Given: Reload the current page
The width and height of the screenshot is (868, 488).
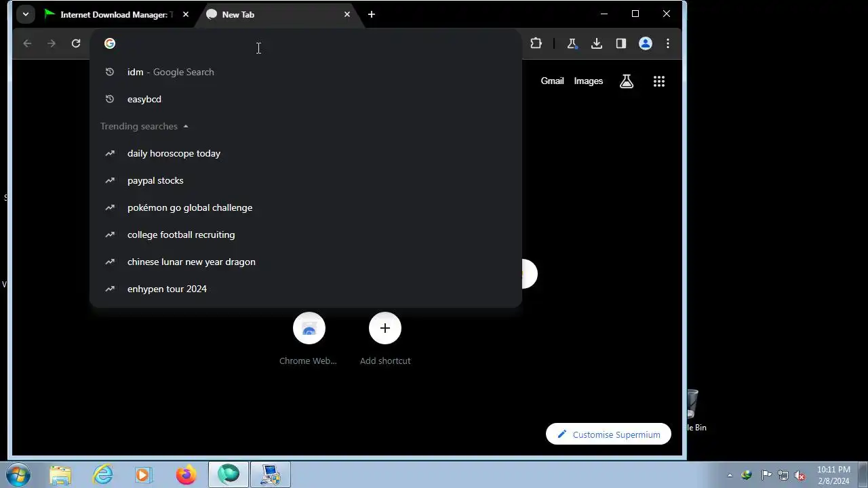Looking at the screenshot, I should [76, 43].
